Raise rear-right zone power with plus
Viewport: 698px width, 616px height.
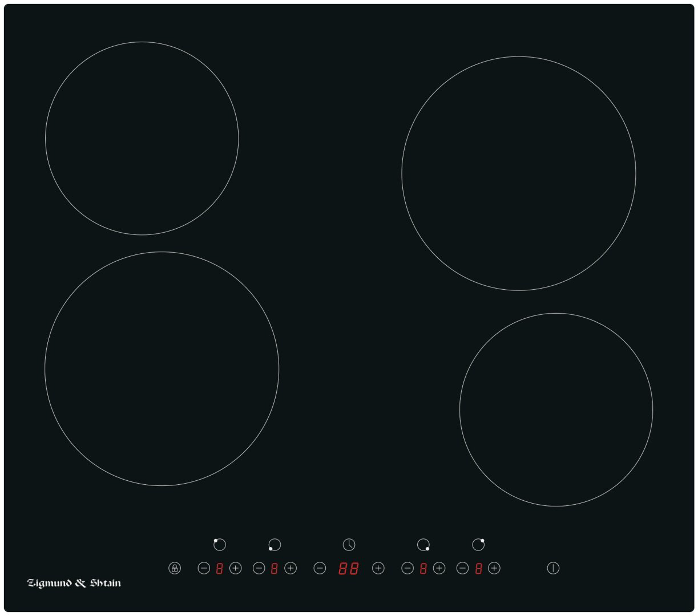494,568
